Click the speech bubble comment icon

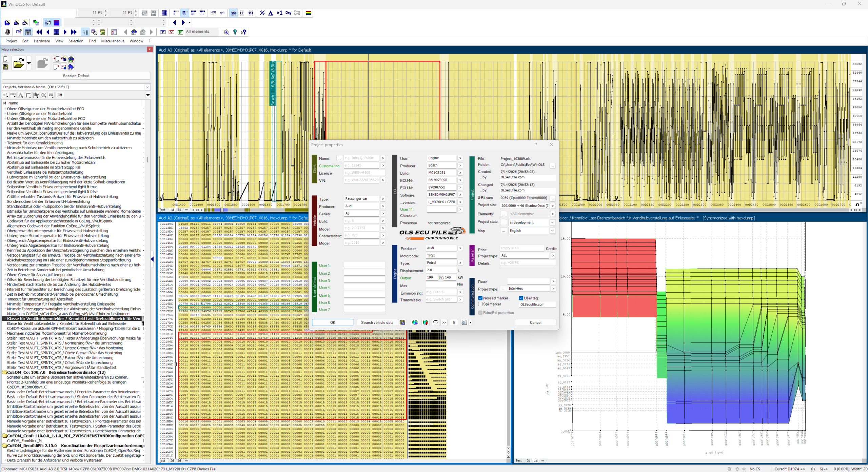click(x=436, y=322)
